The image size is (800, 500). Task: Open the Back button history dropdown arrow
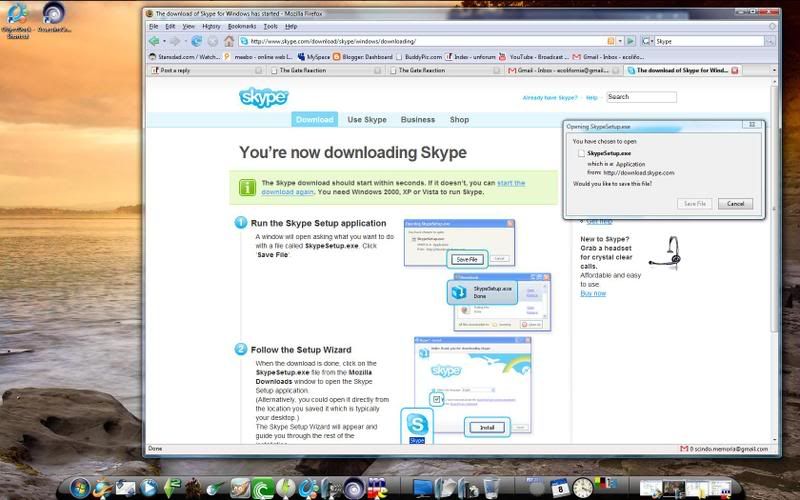click(x=164, y=41)
